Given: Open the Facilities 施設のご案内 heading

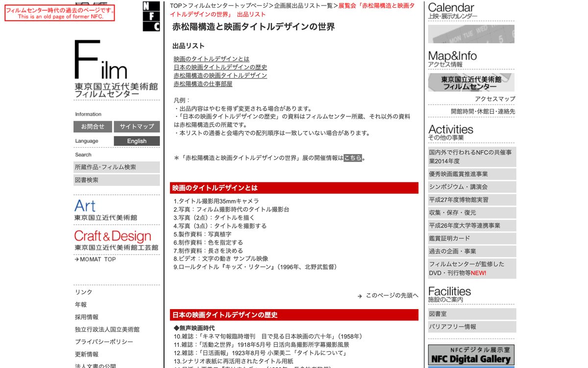Looking at the screenshot, I should 449,294.
